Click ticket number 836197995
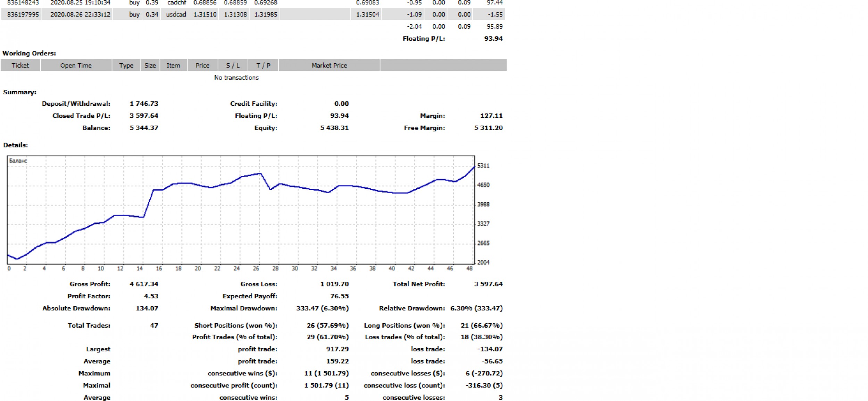868x401 pixels. coord(23,14)
